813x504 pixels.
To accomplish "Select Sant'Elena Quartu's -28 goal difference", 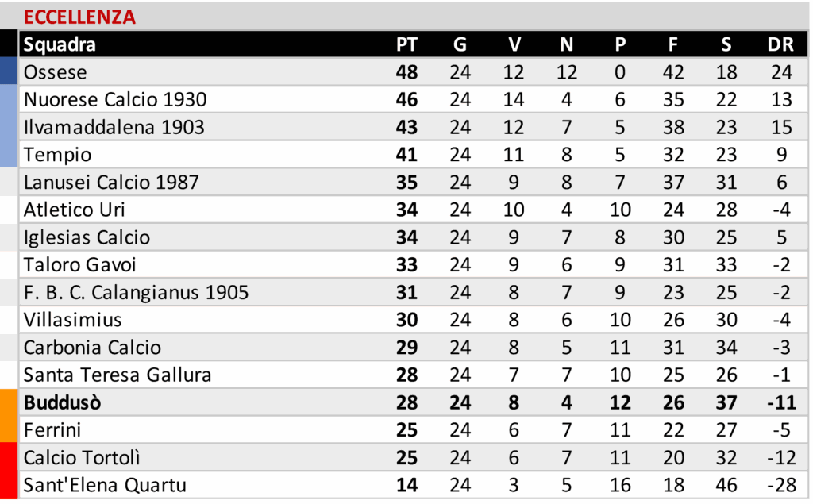I will tap(781, 485).
